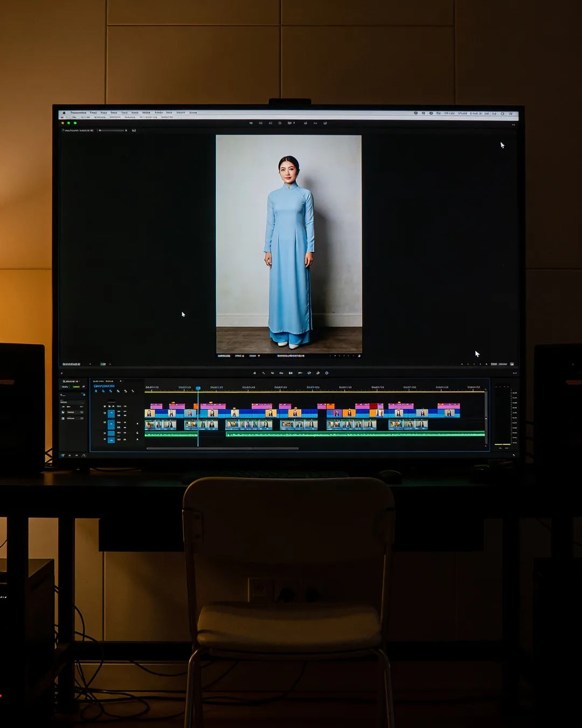Click the last tool icon under the sequence name

coord(133,391)
